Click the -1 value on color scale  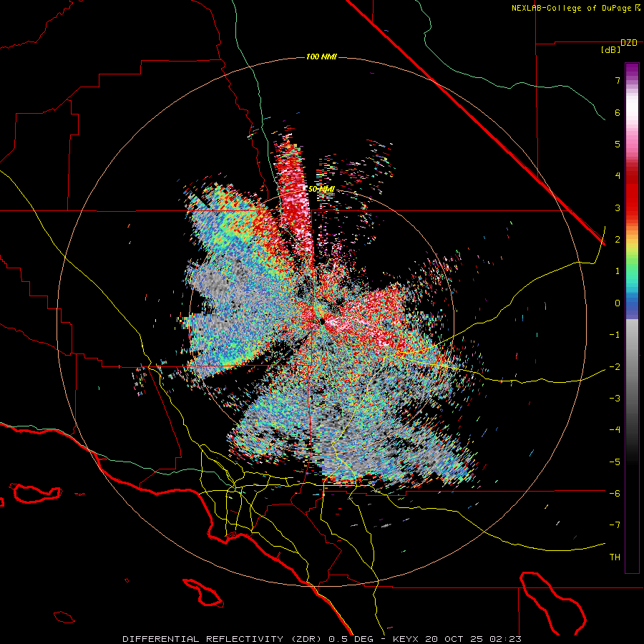pos(615,335)
